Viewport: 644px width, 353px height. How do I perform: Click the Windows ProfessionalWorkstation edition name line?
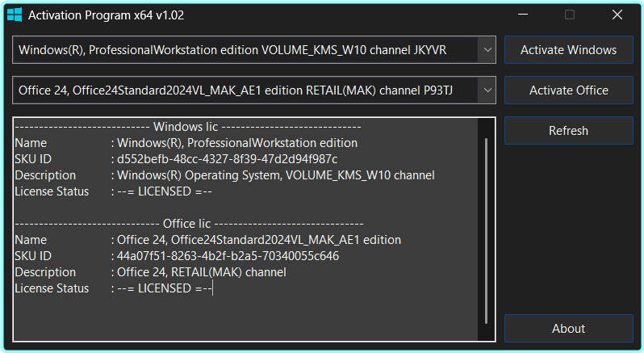coord(186,143)
